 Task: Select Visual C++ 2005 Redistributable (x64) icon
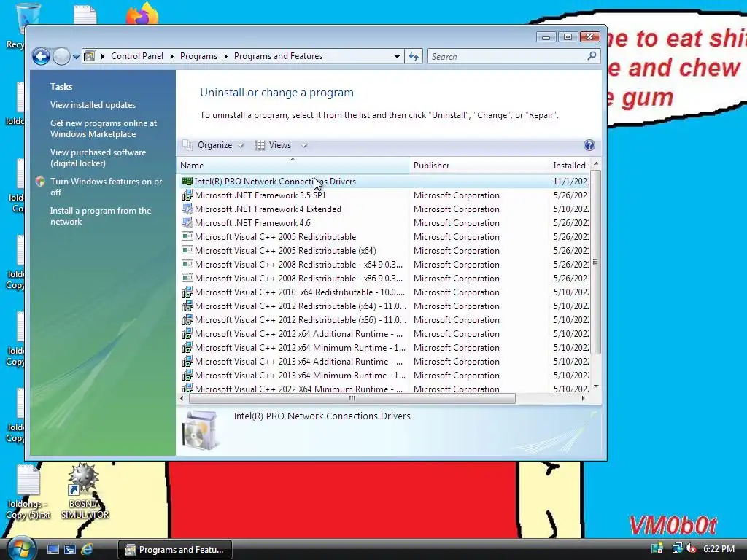(x=187, y=251)
